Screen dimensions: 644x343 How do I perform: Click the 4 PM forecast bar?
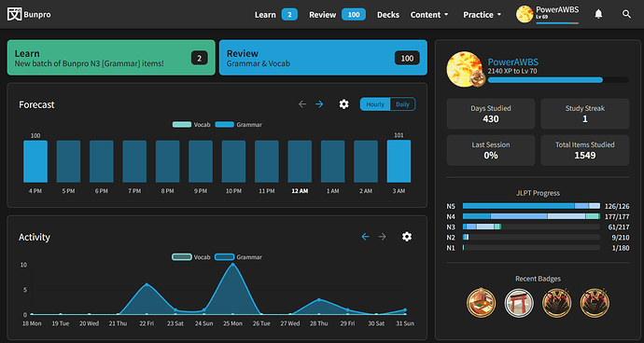[35, 161]
